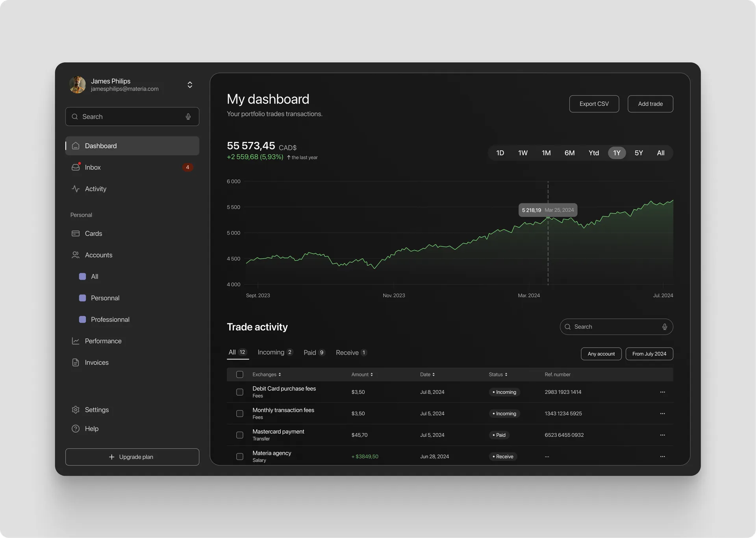Viewport: 756px width, 538px height.
Task: Check the Monthly transaction fees row
Action: (240, 414)
